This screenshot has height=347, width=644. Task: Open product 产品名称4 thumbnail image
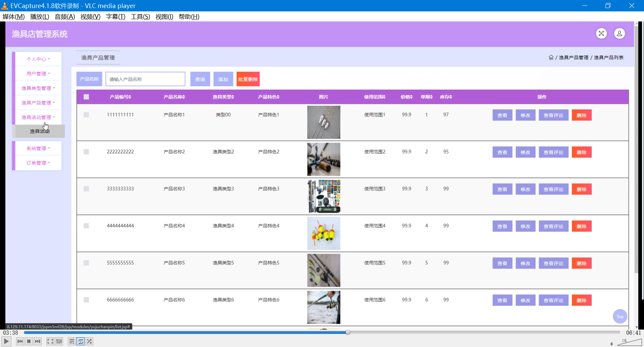pyautogui.click(x=324, y=233)
